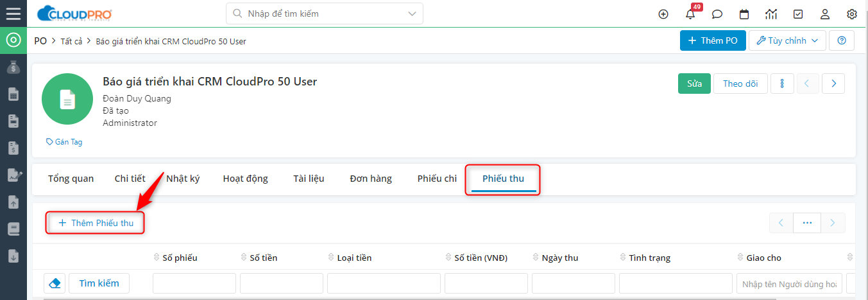Switch to the Phiếu chi tab
This screenshot has height=300, width=868.
pyautogui.click(x=437, y=179)
